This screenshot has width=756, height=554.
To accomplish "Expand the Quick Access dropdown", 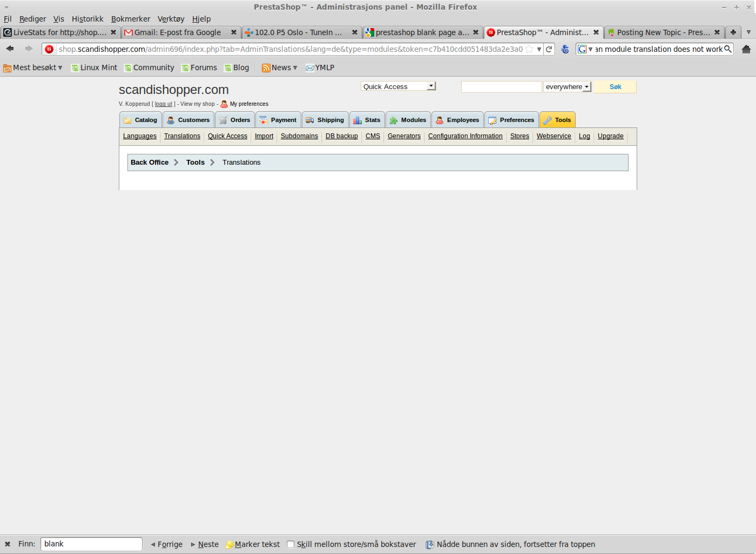I will (x=398, y=86).
